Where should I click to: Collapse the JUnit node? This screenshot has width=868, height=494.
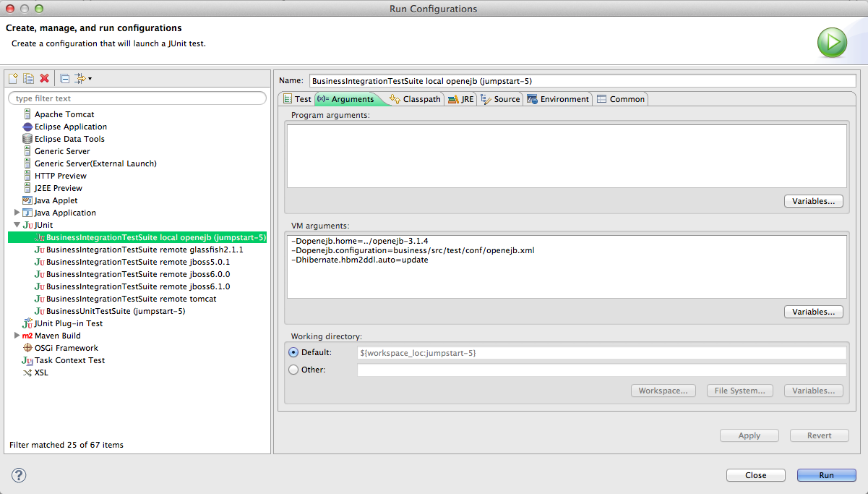tap(17, 225)
